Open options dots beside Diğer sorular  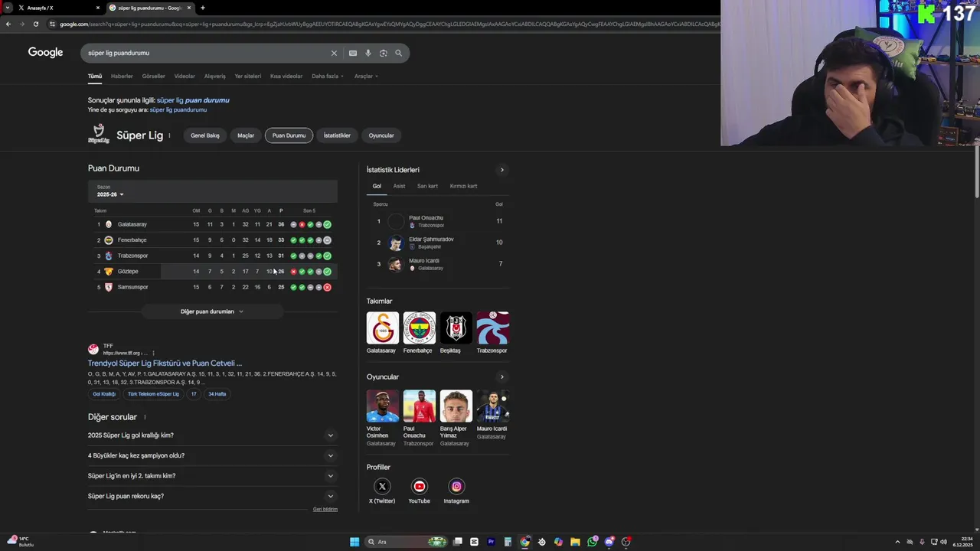coord(145,417)
